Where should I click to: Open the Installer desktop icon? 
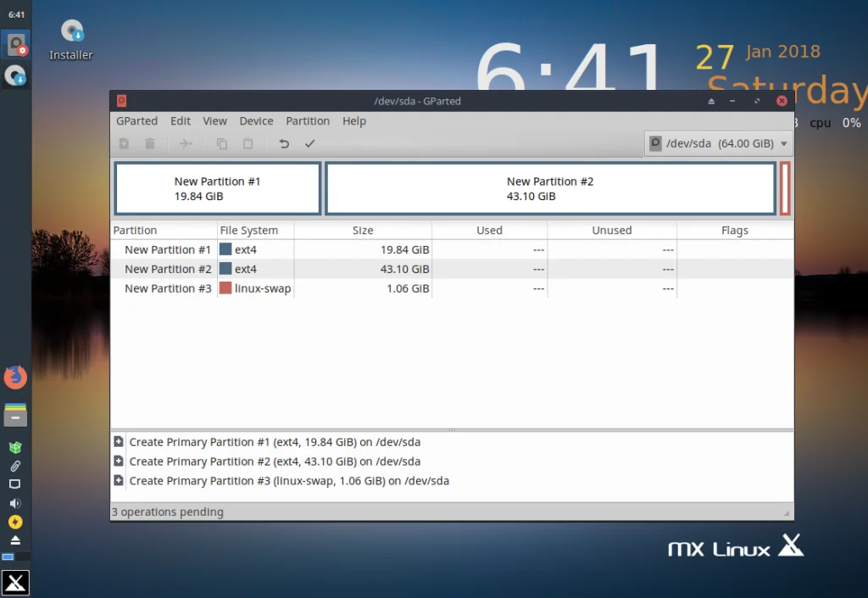click(x=71, y=40)
